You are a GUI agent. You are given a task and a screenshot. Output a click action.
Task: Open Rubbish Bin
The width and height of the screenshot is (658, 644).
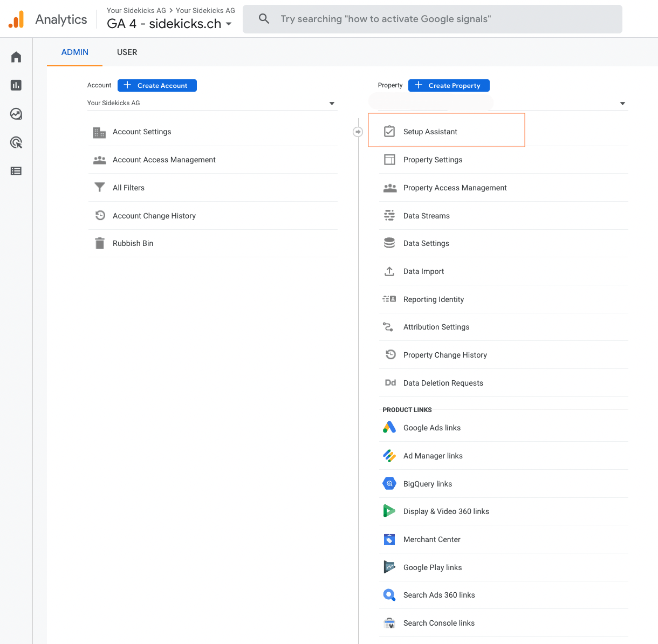click(213, 243)
